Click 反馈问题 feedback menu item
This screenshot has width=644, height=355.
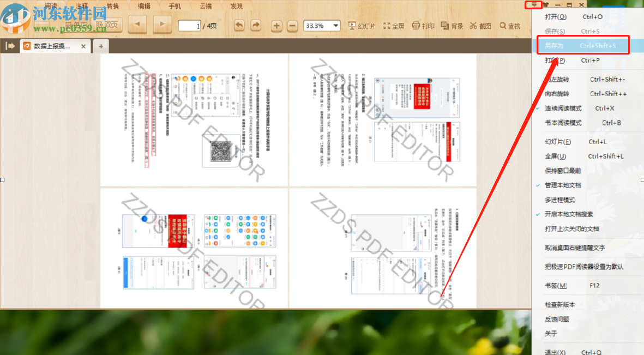pos(557,319)
